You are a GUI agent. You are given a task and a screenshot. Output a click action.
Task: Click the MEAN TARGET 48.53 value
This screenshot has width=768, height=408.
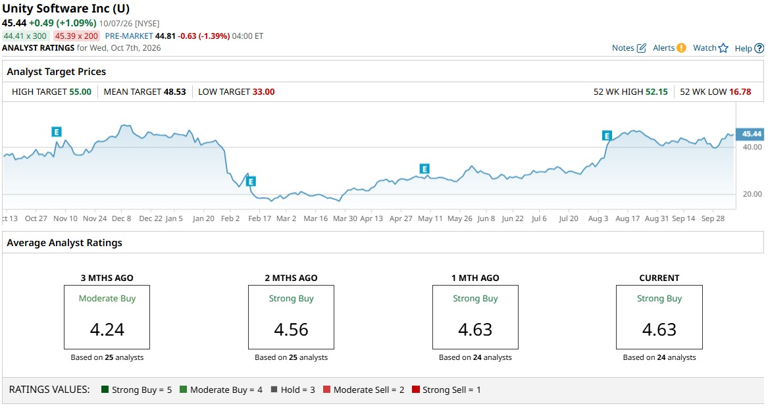tap(175, 92)
